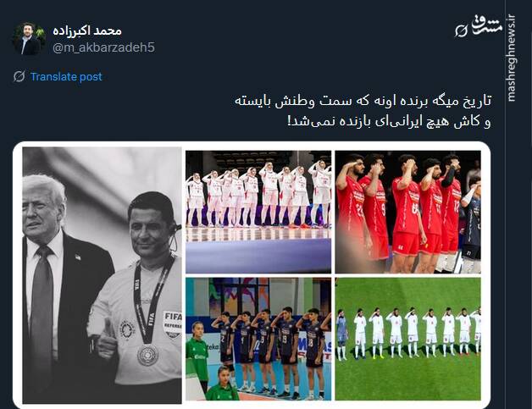This screenshot has height=409, width=532.
Task: Click the circular icon left of Mashregh logo
Action: click(462, 30)
